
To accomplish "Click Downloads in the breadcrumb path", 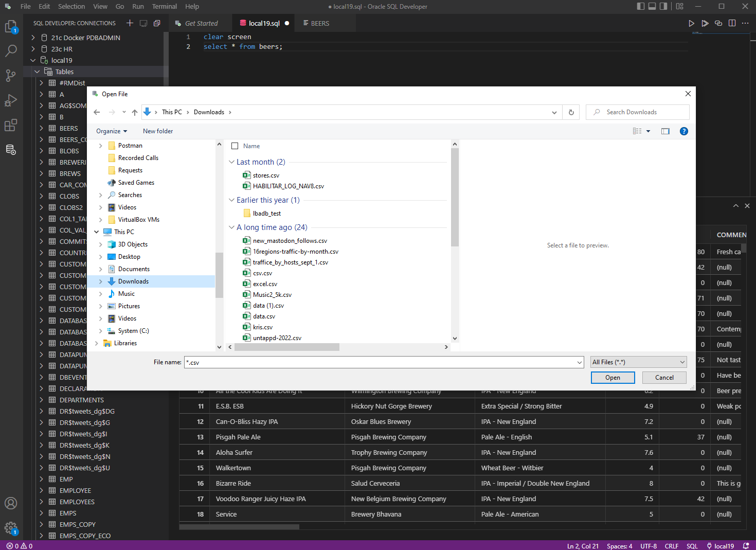I will 209,112.
